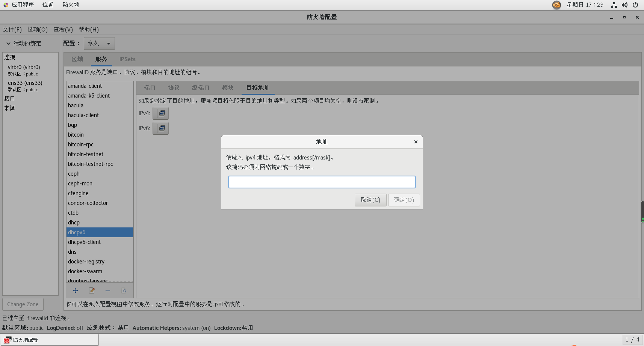Select bacula-client service
Viewport: 644px width, 346px height.
click(x=100, y=115)
